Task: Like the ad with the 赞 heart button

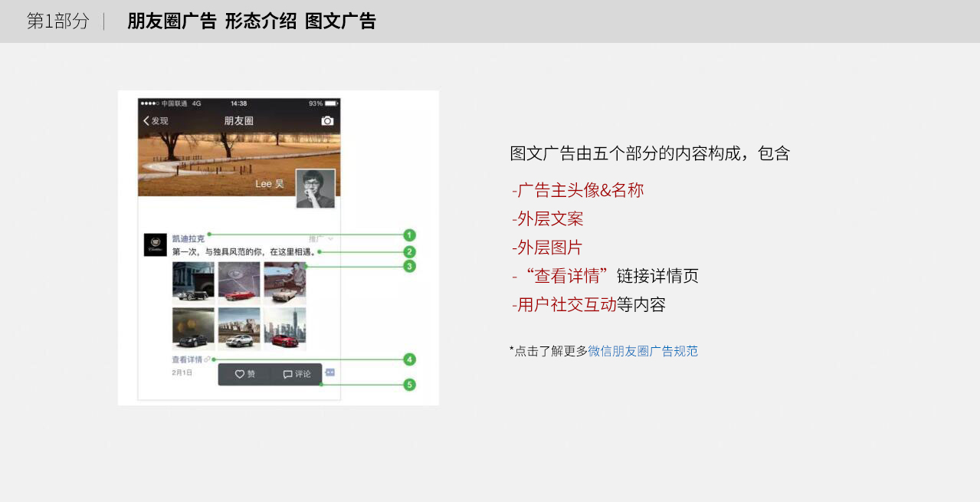Action: pyautogui.click(x=245, y=374)
